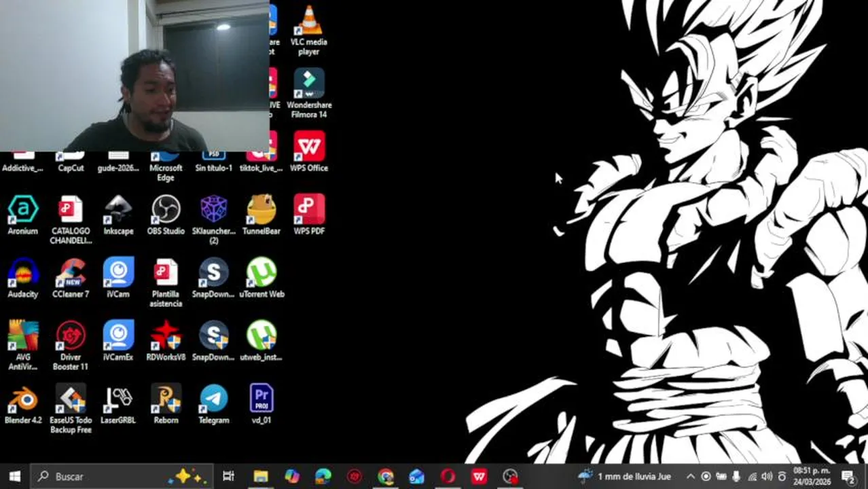This screenshot has height=489, width=868.
Task: Launch Telegram from the desktop
Action: click(x=213, y=404)
